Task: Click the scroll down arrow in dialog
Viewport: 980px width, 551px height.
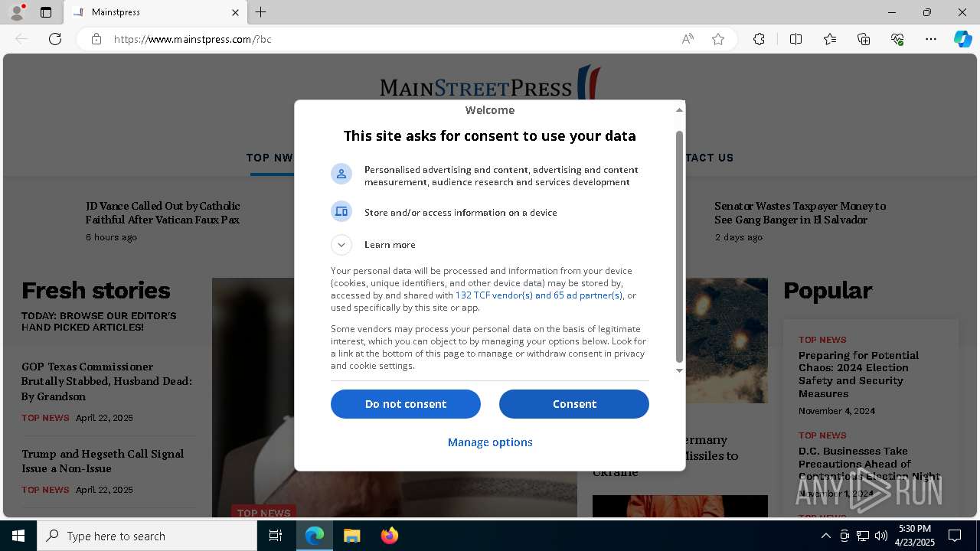Action: [x=679, y=370]
